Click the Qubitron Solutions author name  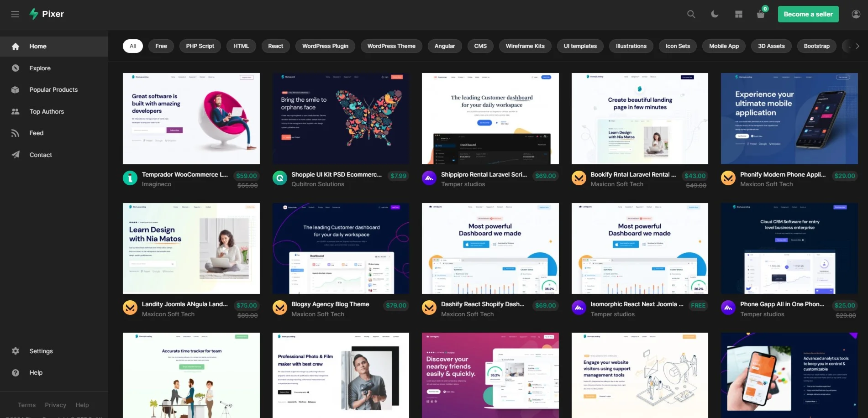318,184
